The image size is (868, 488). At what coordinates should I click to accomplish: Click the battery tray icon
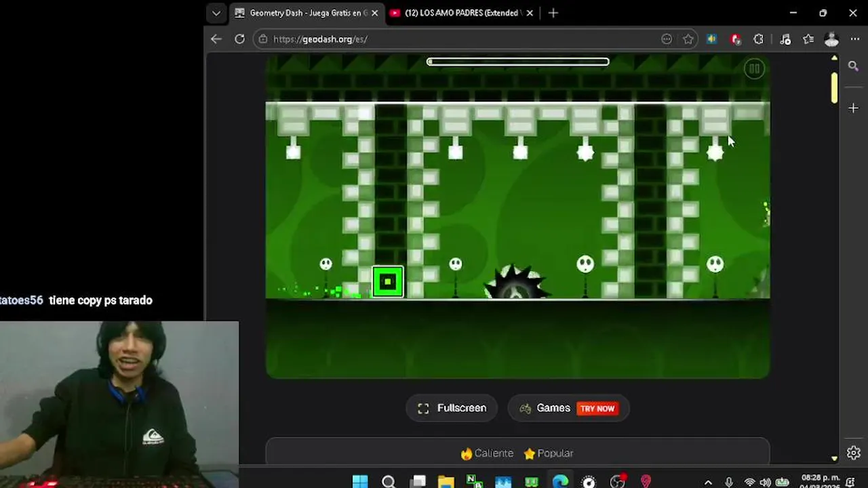[782, 483]
